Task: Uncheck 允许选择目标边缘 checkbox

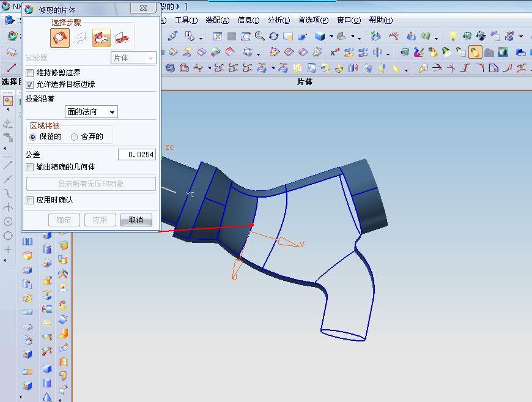Action: coord(30,84)
